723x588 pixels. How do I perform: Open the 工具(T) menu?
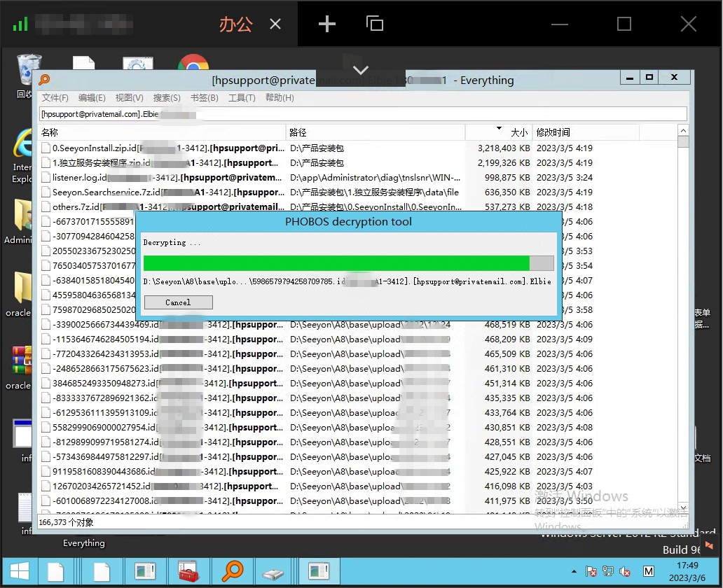click(x=242, y=98)
